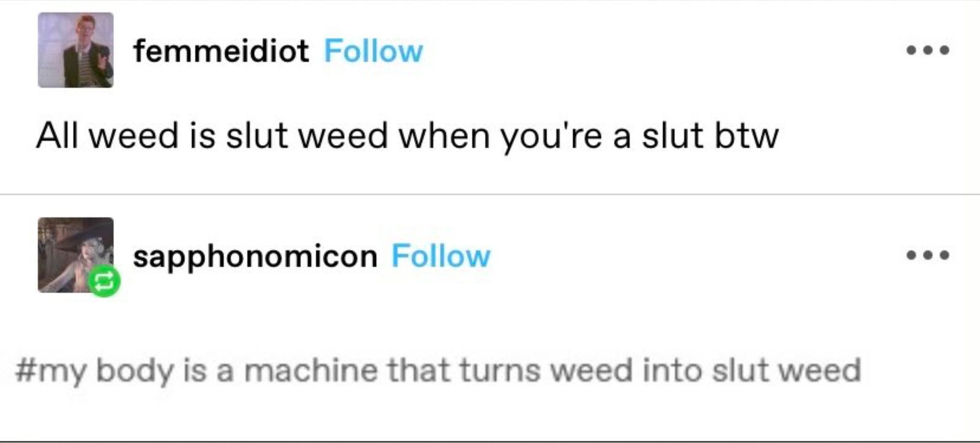980x443 pixels.
Task: Open sapphonomicon's blog via username
Action: coord(255,256)
